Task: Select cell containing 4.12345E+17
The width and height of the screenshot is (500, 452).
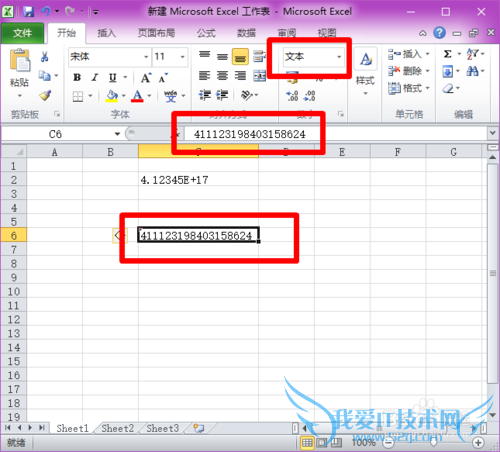Action: point(198,180)
